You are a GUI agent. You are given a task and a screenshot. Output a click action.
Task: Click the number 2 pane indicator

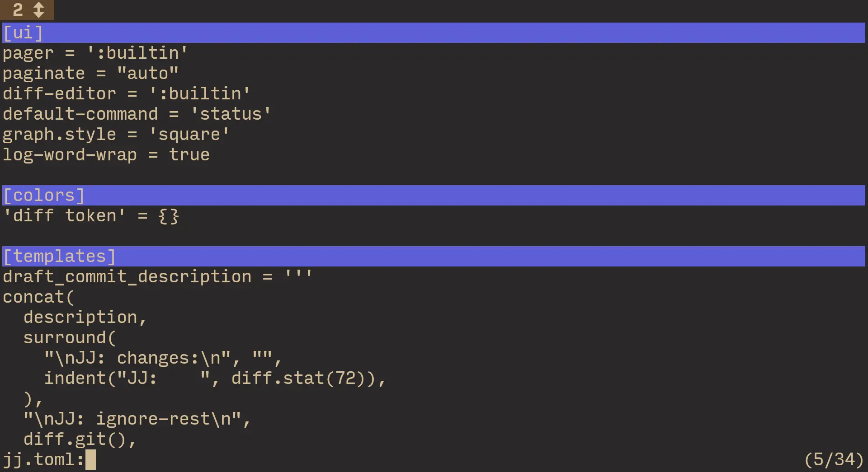[x=18, y=10]
